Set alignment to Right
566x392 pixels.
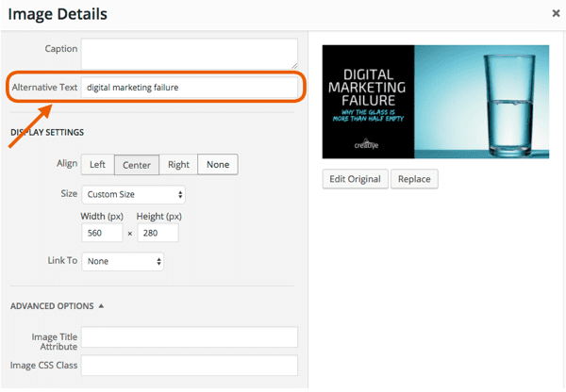[x=178, y=165]
